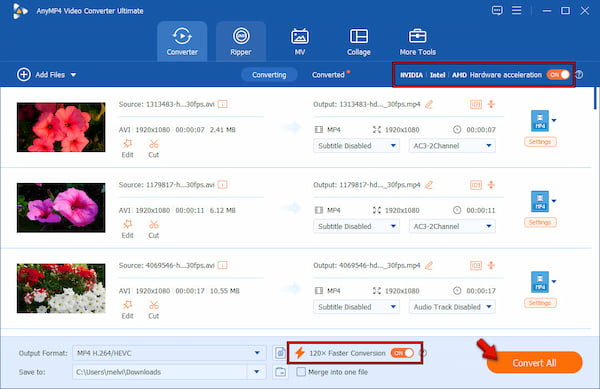Image resolution: width=600 pixels, height=389 pixels.
Task: Open Audio Track Disabled dropdown
Action: (452, 307)
